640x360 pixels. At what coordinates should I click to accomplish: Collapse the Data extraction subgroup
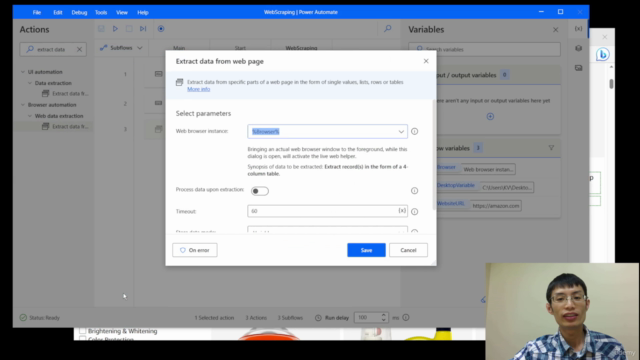pyautogui.click(x=30, y=83)
